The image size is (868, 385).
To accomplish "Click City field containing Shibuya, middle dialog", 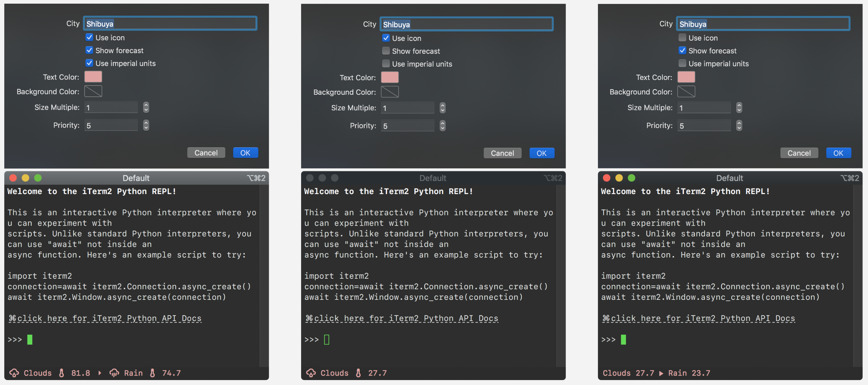I will (x=467, y=24).
